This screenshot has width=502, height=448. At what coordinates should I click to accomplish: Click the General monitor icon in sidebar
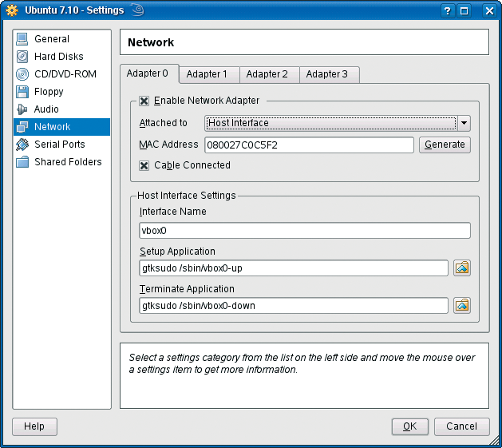coord(22,39)
